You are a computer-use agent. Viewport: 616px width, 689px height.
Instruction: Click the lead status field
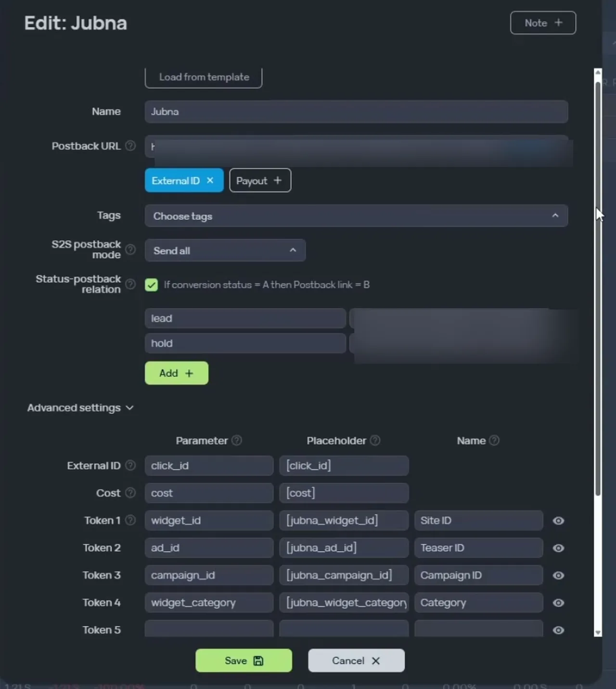[x=245, y=318]
